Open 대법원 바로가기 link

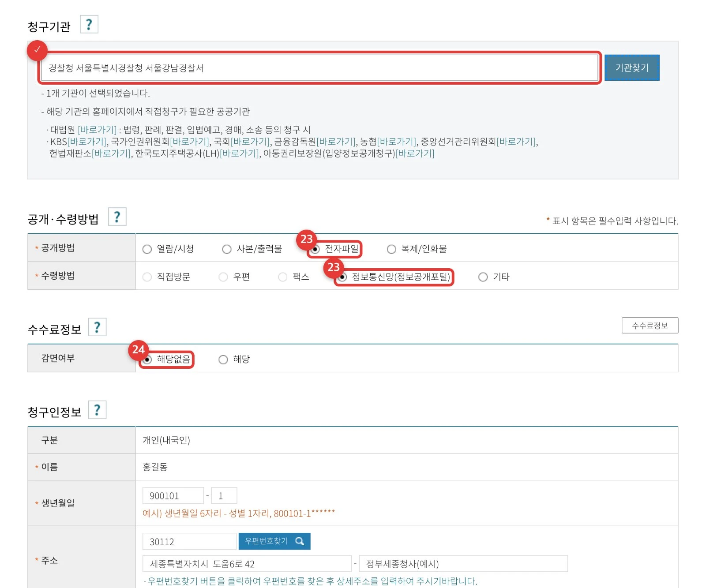point(97,130)
